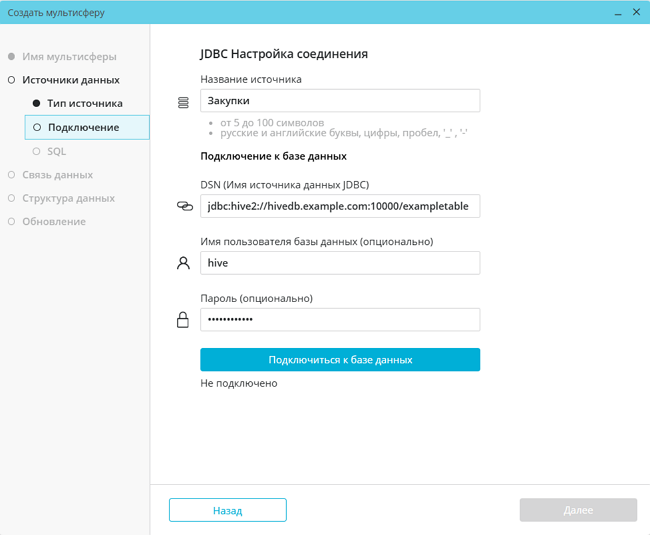Image resolution: width=650 pixels, height=535 pixels.
Task: Click the 'Далее' button
Action: (578, 510)
